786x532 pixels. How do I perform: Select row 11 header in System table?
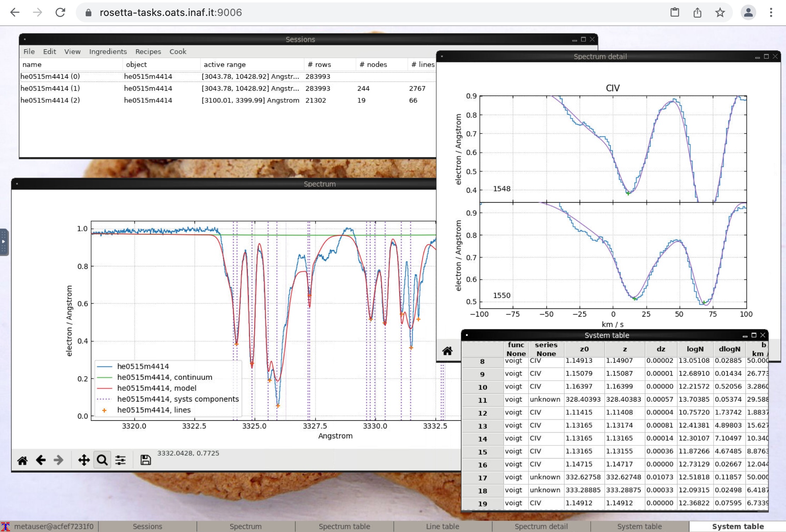point(482,400)
